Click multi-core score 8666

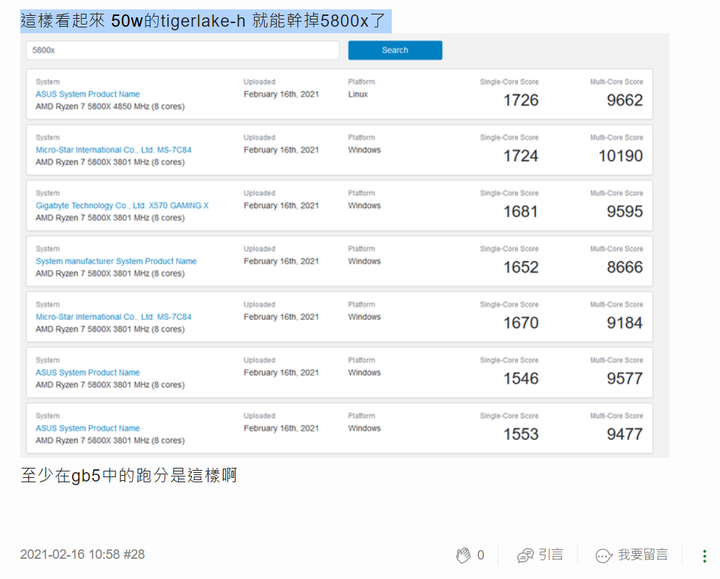click(624, 267)
